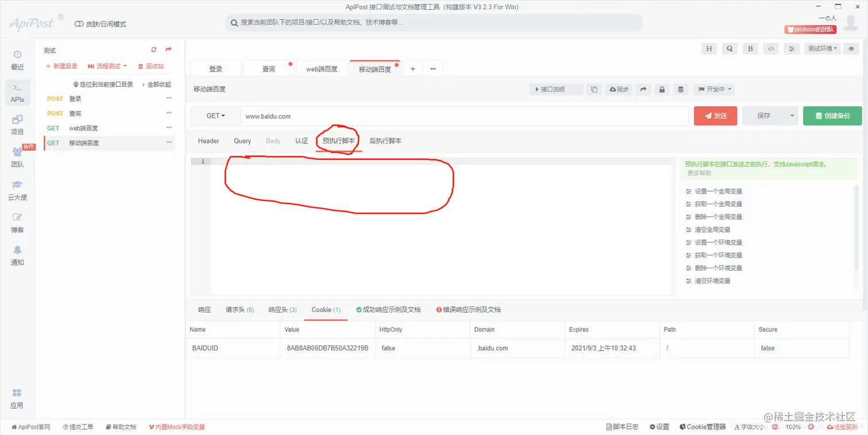Open the 测试环境 environment dropdown
Screen dimensions: 868x435
point(823,49)
